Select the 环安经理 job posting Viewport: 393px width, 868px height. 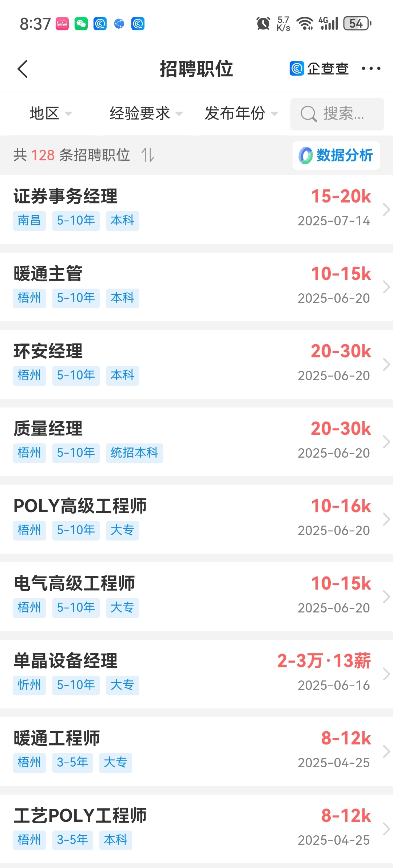click(x=196, y=364)
